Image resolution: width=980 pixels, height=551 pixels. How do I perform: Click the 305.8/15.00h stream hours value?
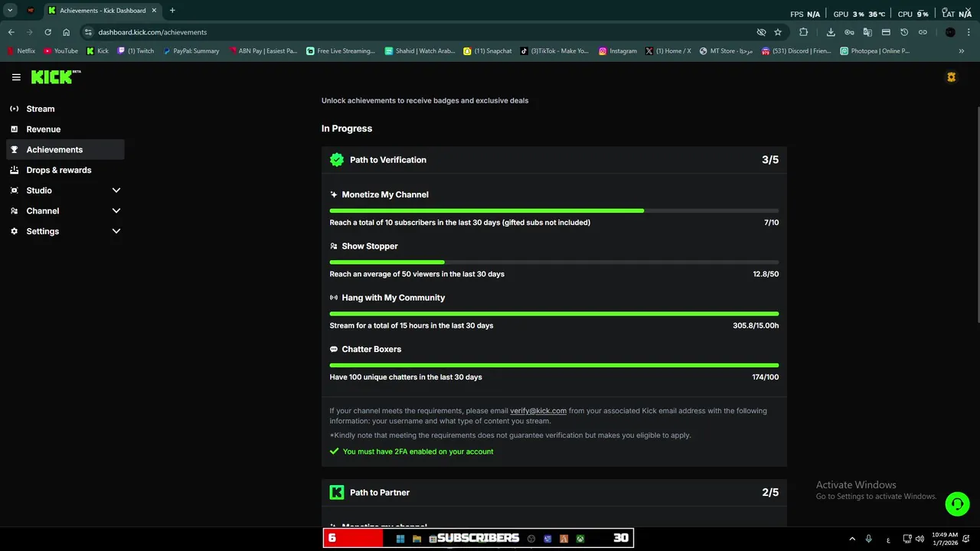click(756, 326)
